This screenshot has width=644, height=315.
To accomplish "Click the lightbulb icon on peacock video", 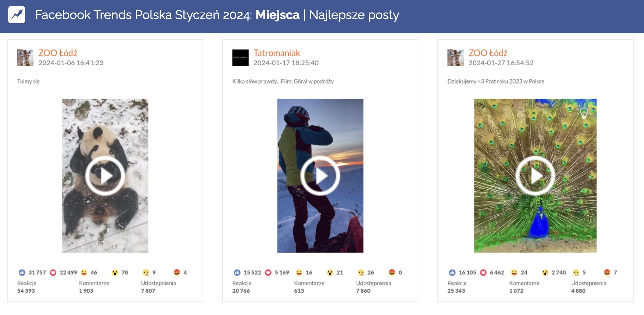I will [x=584, y=112].
